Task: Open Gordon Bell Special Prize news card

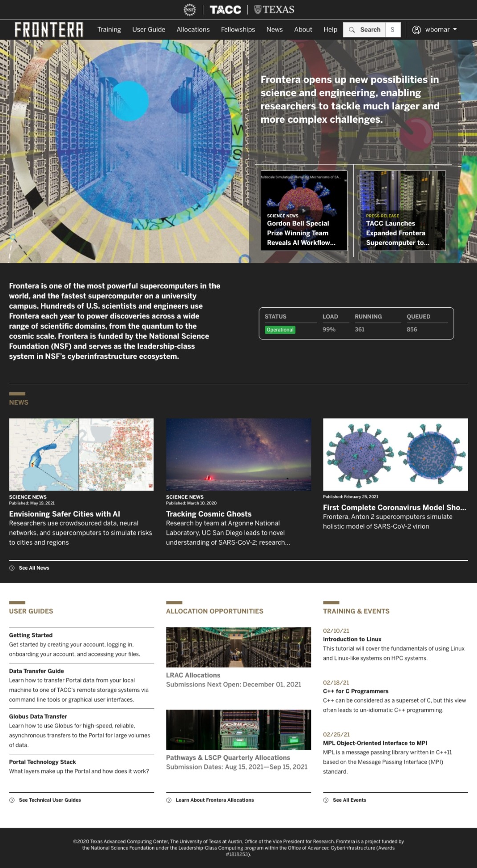Action: point(304,211)
